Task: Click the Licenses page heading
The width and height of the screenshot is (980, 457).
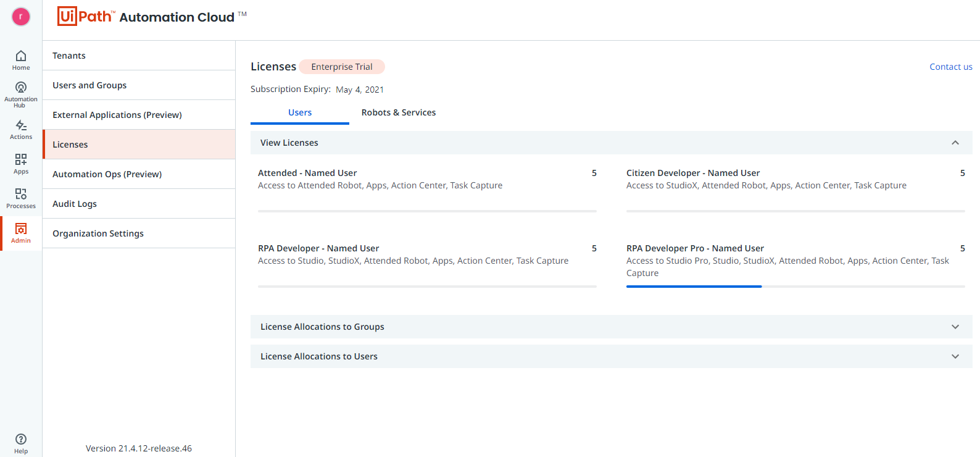Action: pos(273,66)
